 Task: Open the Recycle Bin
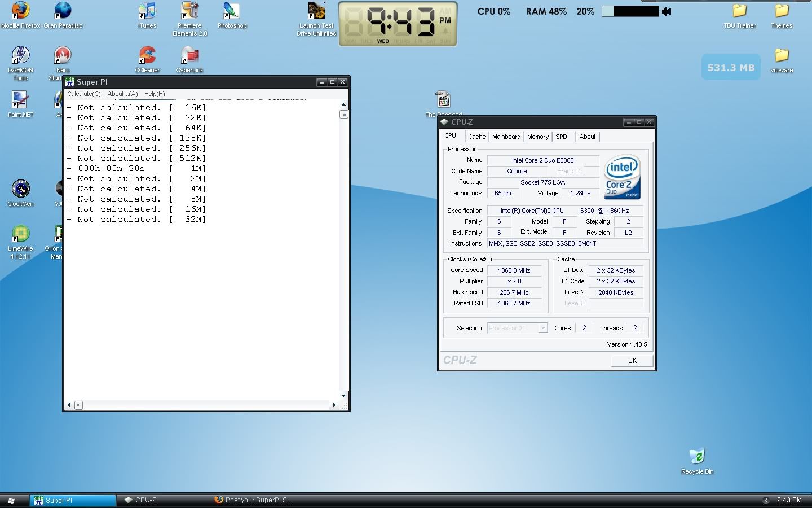(x=697, y=461)
